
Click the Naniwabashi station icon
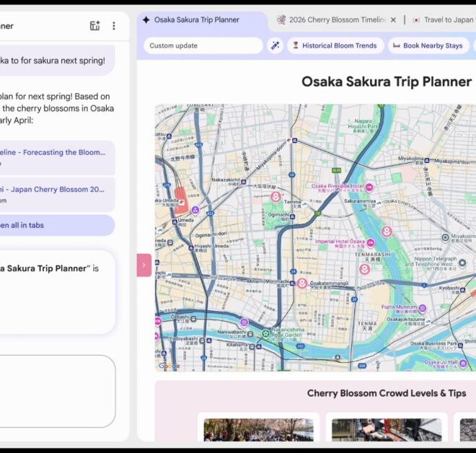[250, 334]
